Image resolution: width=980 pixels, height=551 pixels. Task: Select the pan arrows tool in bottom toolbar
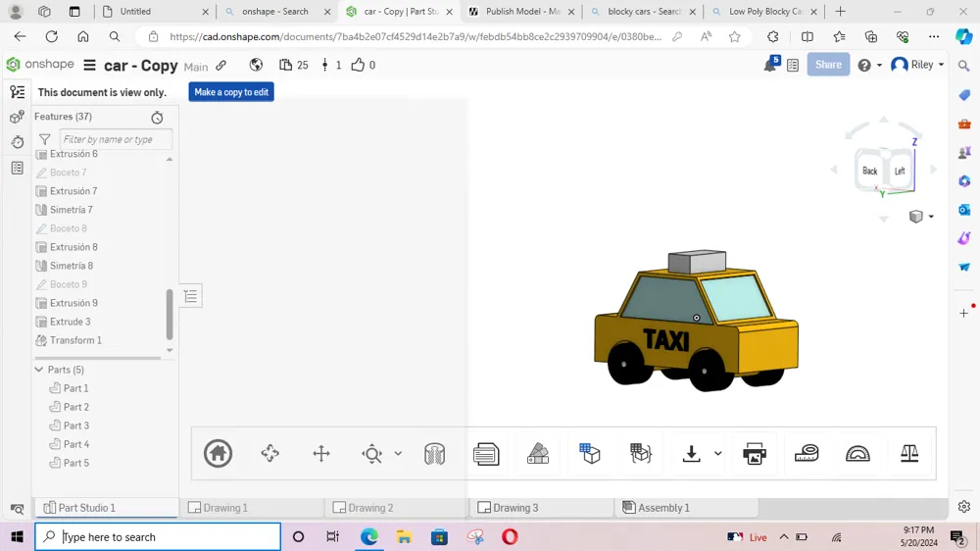pos(321,454)
